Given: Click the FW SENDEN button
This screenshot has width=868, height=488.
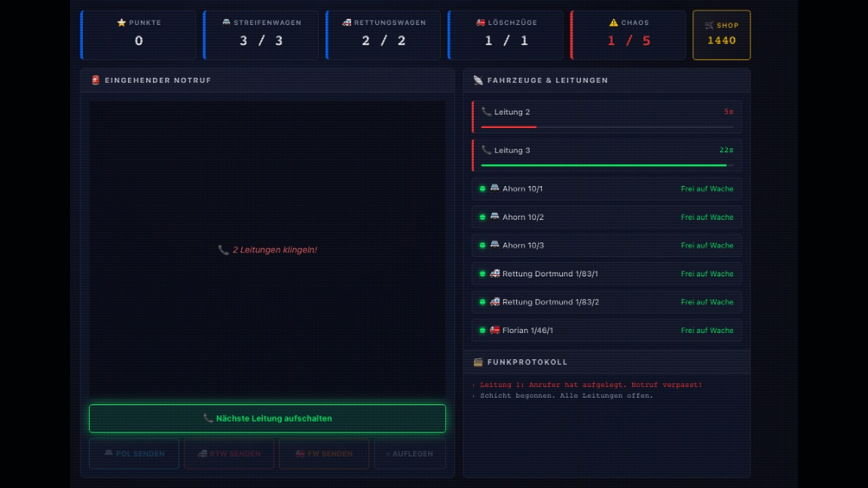Looking at the screenshot, I should click(x=324, y=453).
